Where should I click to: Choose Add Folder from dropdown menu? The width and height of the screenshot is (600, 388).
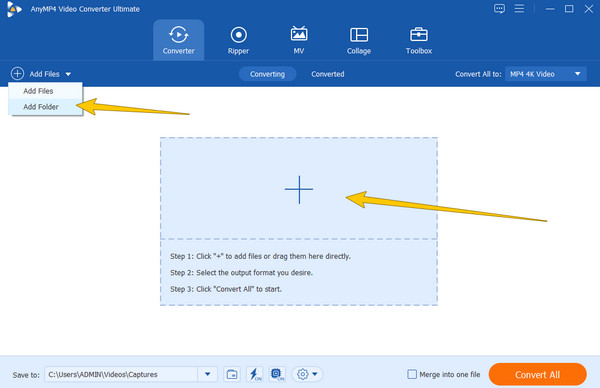(45, 107)
